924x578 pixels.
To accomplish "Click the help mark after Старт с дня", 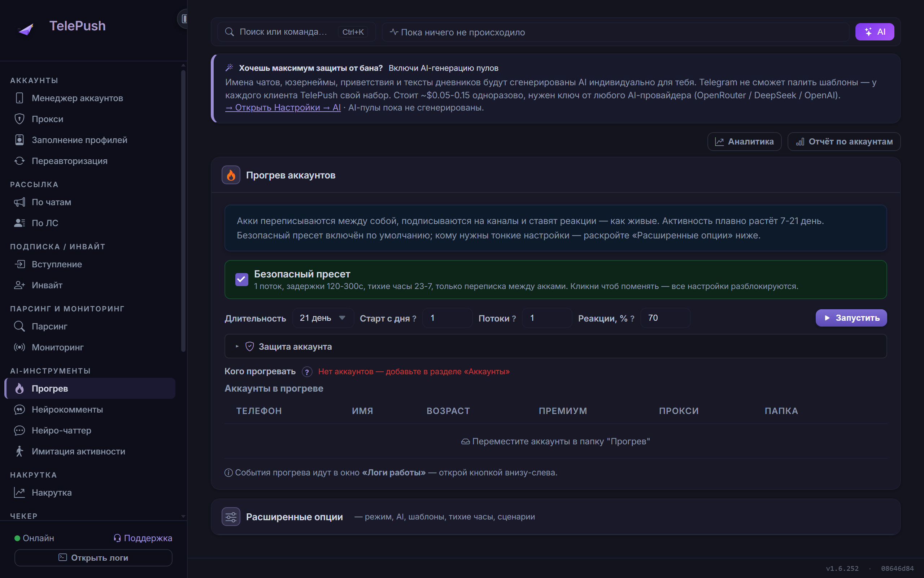I will 414,318.
